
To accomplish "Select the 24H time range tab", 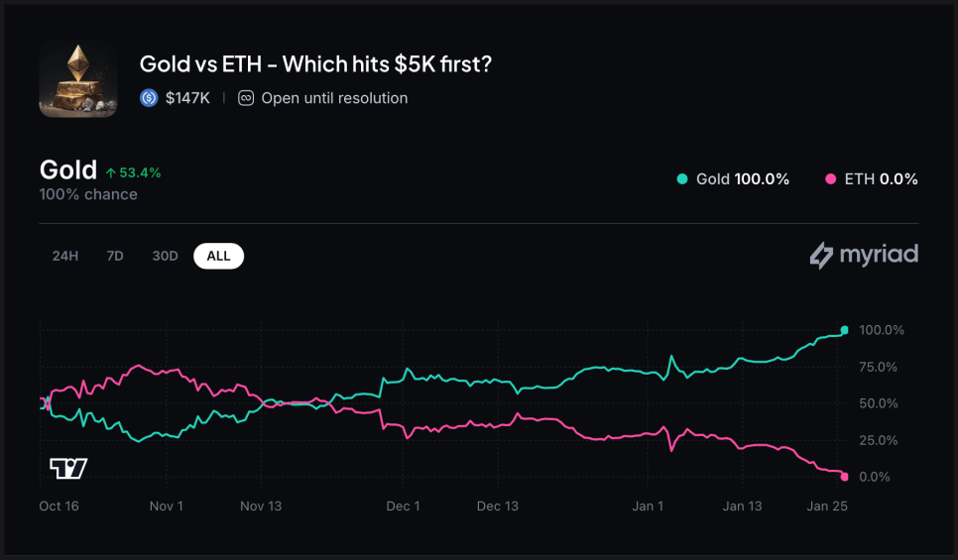I will point(65,256).
